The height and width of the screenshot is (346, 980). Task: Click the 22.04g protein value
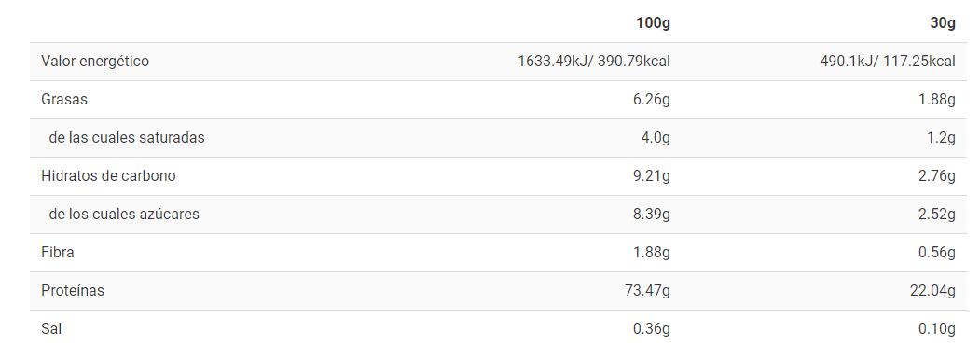tap(933, 291)
